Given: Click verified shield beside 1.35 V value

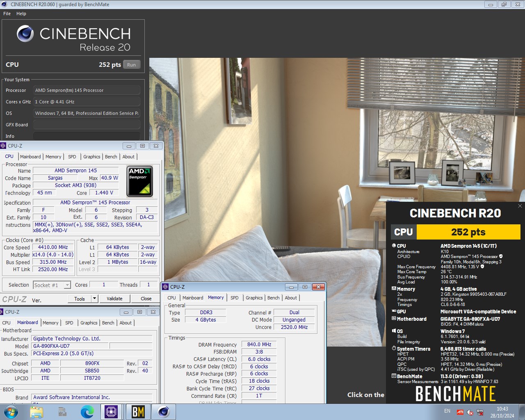Looking at the screenshot, I should [482, 267].
